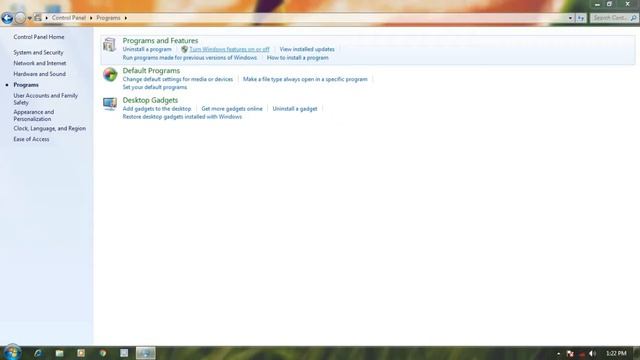Open Appearance and Personalization
The image size is (640, 360).
[x=33, y=116]
